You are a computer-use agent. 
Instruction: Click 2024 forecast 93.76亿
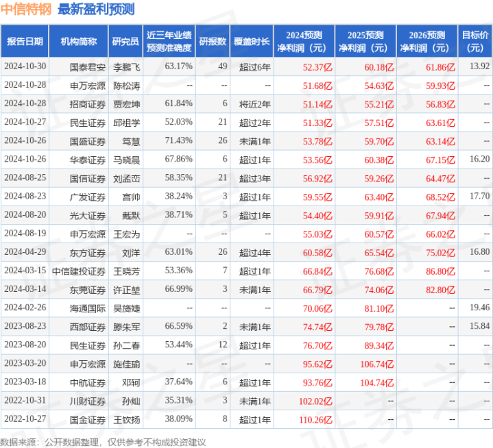coord(317,382)
